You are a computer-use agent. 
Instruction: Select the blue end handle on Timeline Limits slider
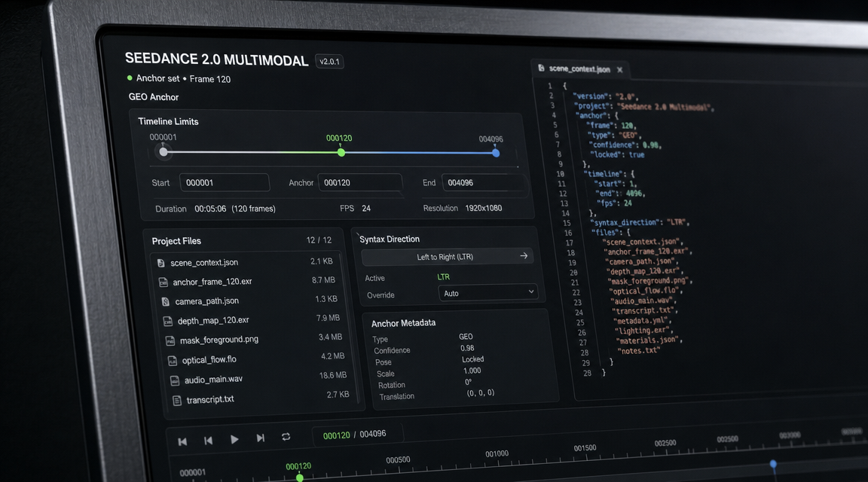496,154
